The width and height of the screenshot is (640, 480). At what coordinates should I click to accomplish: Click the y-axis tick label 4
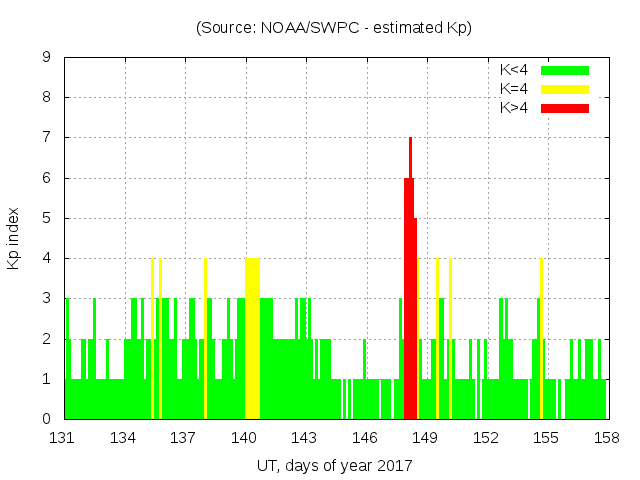(47, 258)
